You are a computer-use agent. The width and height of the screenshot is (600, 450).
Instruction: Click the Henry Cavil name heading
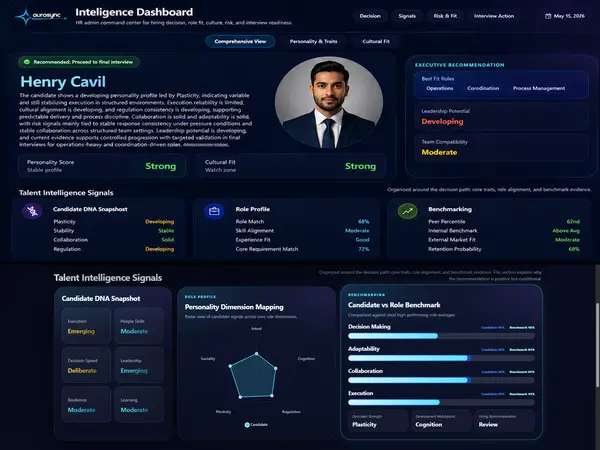63,82
